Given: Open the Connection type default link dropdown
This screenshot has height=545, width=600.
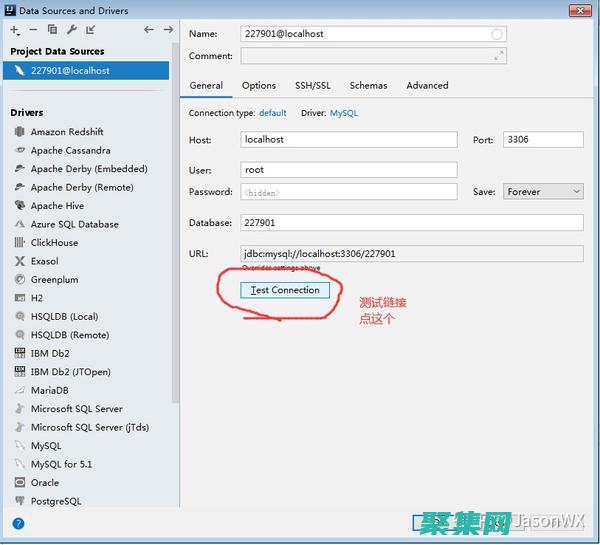Looking at the screenshot, I should (x=272, y=113).
